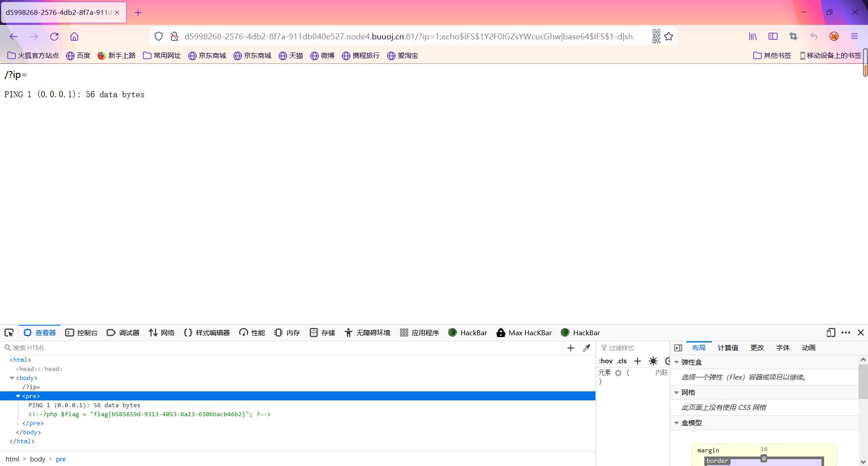Screen dimensions: 868x466
Task: Open a new browser tab
Action: 138,13
